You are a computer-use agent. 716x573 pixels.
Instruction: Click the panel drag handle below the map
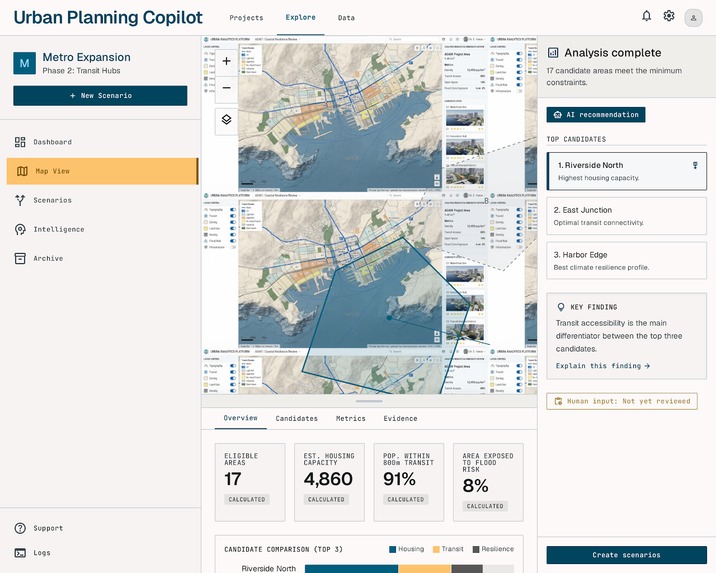point(369,401)
